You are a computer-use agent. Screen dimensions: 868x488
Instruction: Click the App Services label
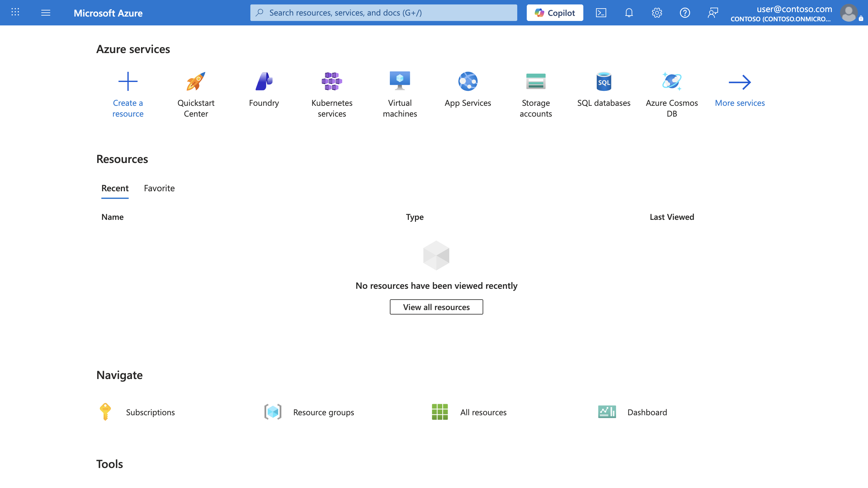tap(468, 103)
